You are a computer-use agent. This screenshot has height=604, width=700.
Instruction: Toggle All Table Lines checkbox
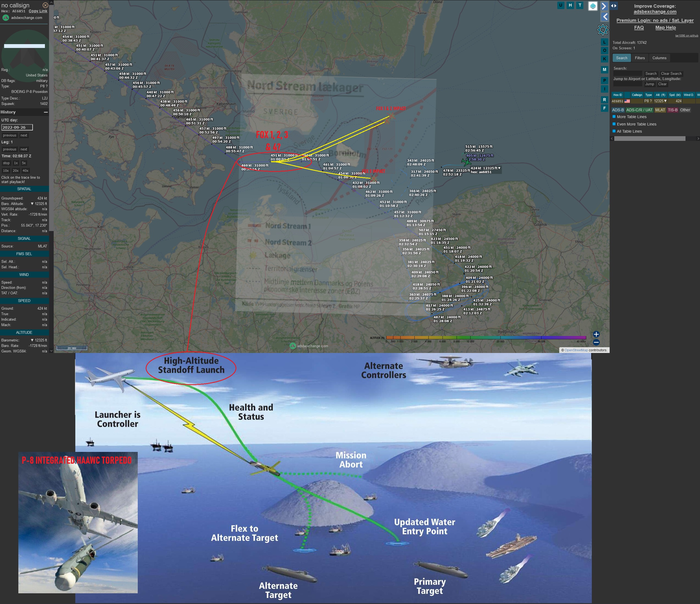point(614,131)
